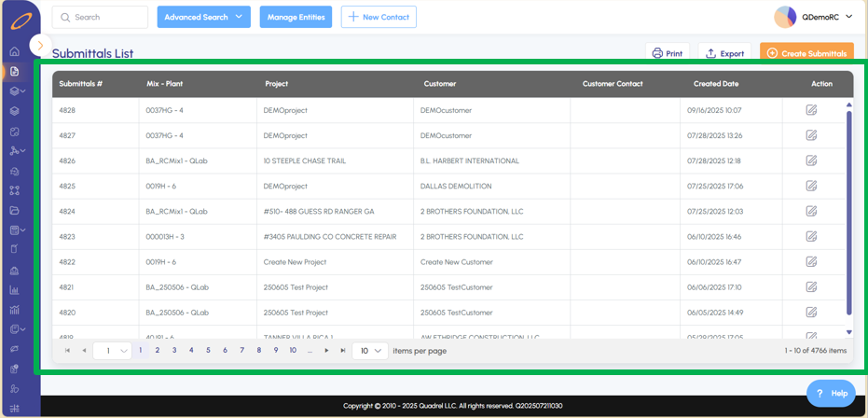Click the table scrollbar up arrow
The image size is (868, 418).
pos(849,104)
